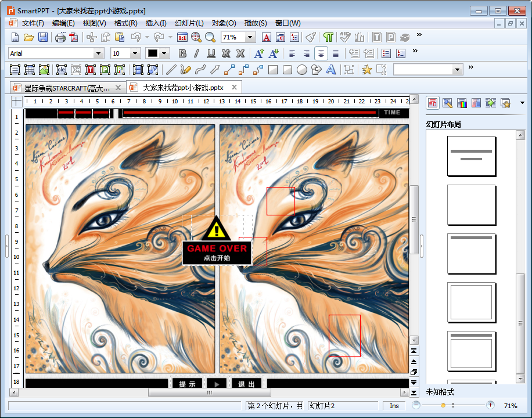Click the play arrow button between 提示 and 退出

click(217, 384)
